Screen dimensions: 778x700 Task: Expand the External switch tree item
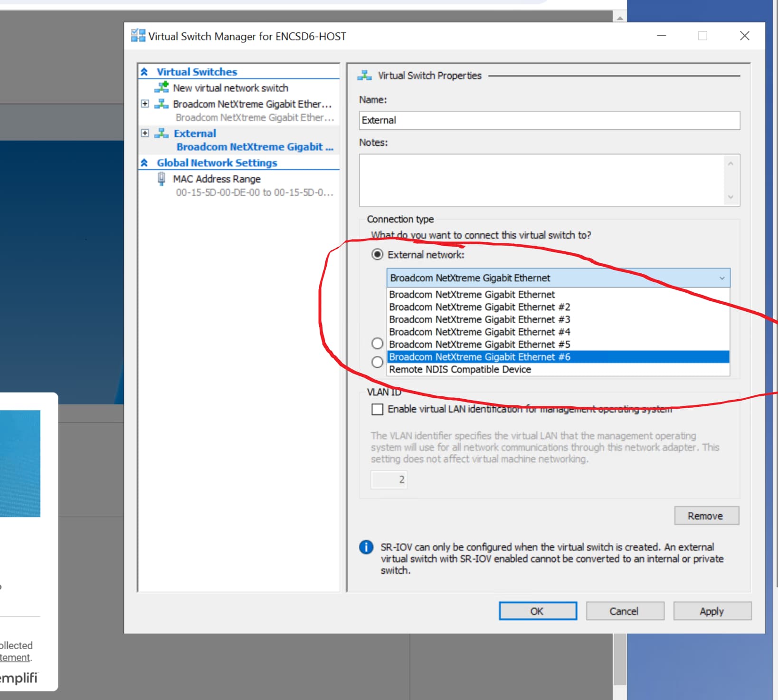(x=145, y=134)
